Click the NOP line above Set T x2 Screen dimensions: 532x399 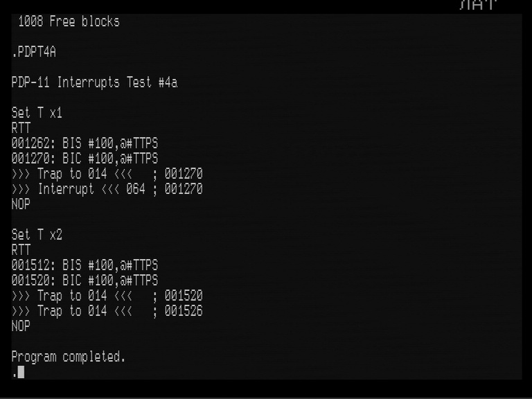[x=21, y=204]
